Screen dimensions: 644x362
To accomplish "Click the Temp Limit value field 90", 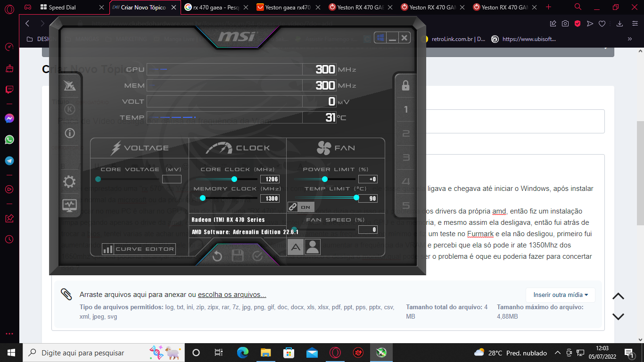I will pos(368,198).
